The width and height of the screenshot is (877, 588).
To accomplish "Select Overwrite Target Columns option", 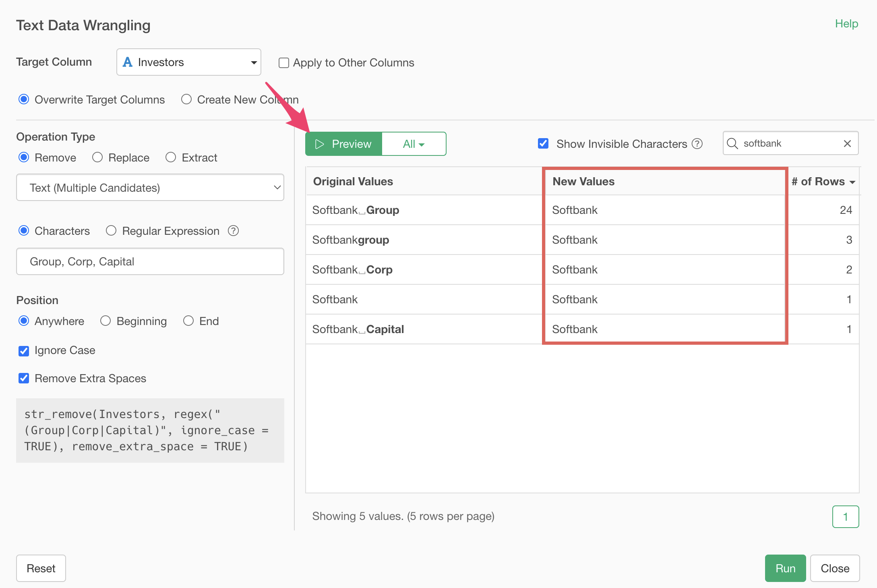I will (24, 99).
